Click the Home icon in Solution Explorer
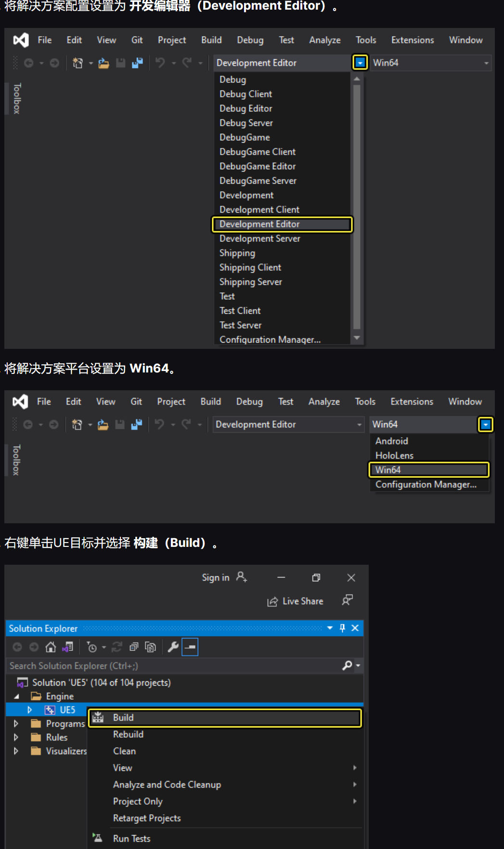This screenshot has width=504, height=849. (51, 647)
